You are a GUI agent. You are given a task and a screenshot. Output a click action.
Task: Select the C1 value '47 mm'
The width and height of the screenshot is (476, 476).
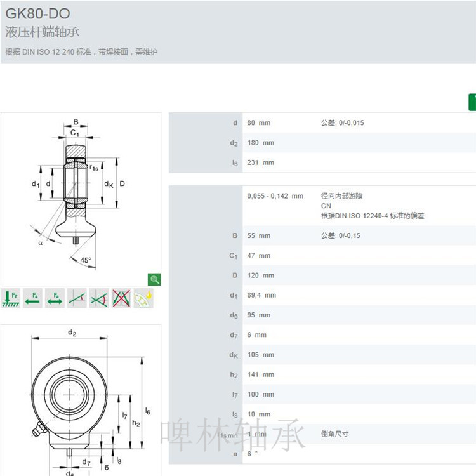pos(259,256)
